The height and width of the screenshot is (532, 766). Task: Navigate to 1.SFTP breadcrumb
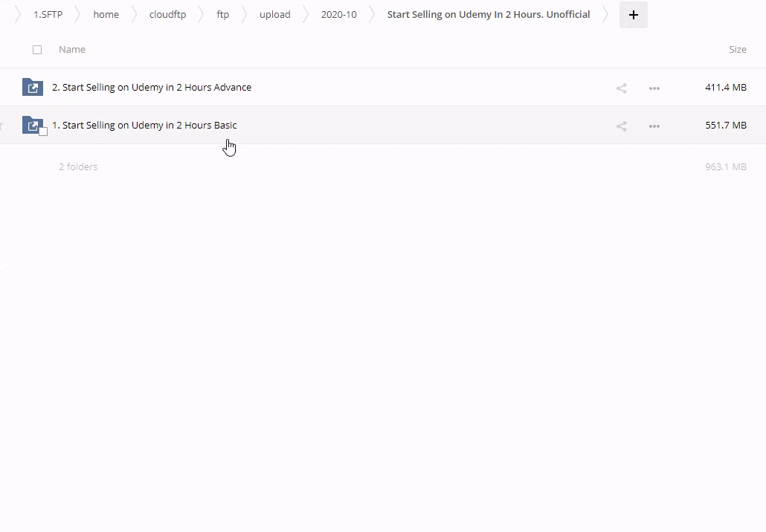[x=48, y=15]
